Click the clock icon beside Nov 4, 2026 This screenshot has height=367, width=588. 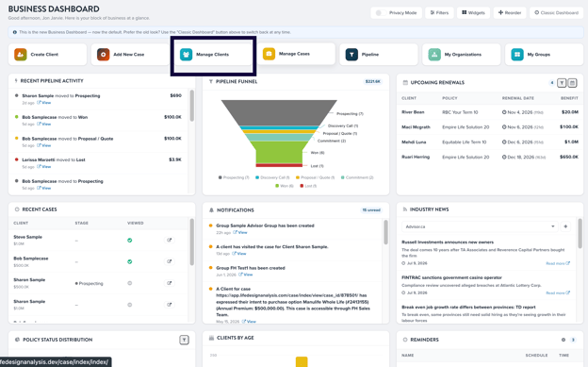(504, 112)
